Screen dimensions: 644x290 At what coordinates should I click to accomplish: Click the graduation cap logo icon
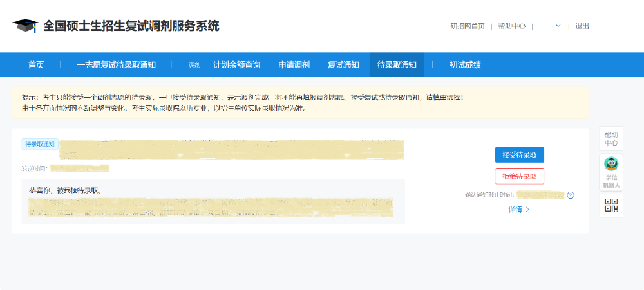click(25, 26)
